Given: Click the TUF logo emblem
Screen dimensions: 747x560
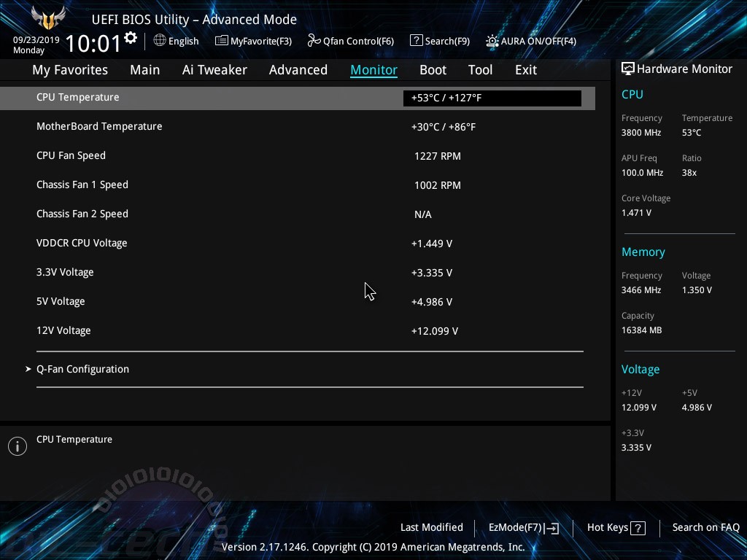Looking at the screenshot, I should [48, 18].
